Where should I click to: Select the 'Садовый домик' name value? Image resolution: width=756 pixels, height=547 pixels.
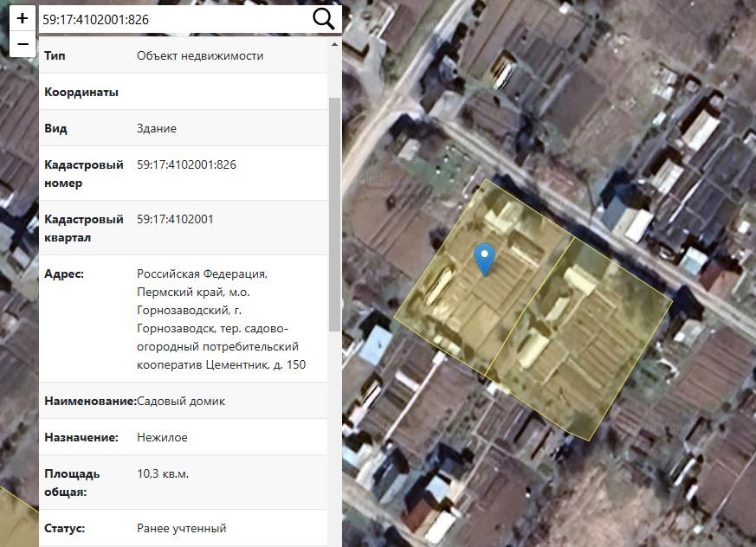pyautogui.click(x=181, y=401)
